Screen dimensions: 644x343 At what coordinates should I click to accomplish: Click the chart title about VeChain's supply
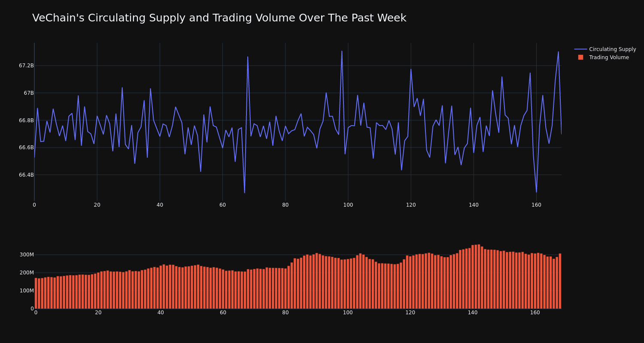tap(219, 18)
